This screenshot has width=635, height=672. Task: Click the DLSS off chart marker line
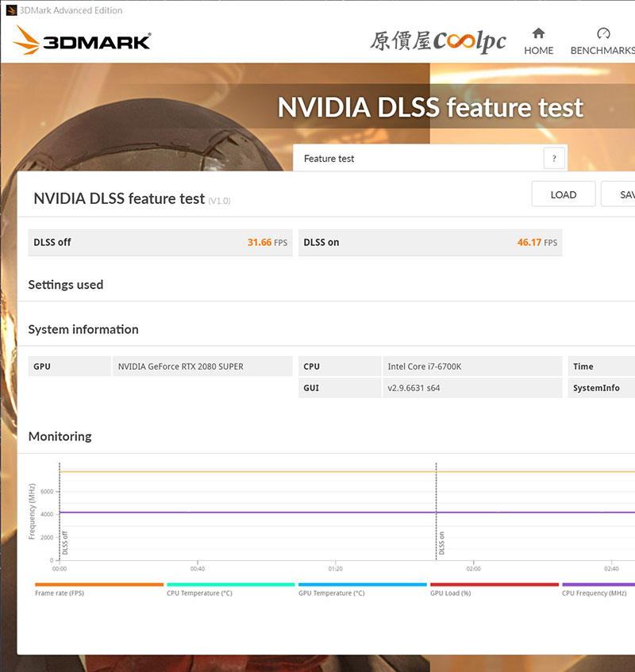[60, 511]
